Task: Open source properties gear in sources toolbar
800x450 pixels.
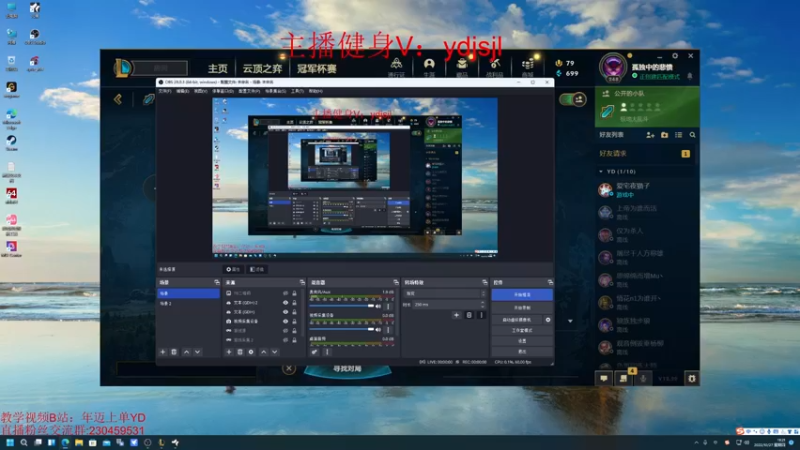Action: pyautogui.click(x=251, y=352)
